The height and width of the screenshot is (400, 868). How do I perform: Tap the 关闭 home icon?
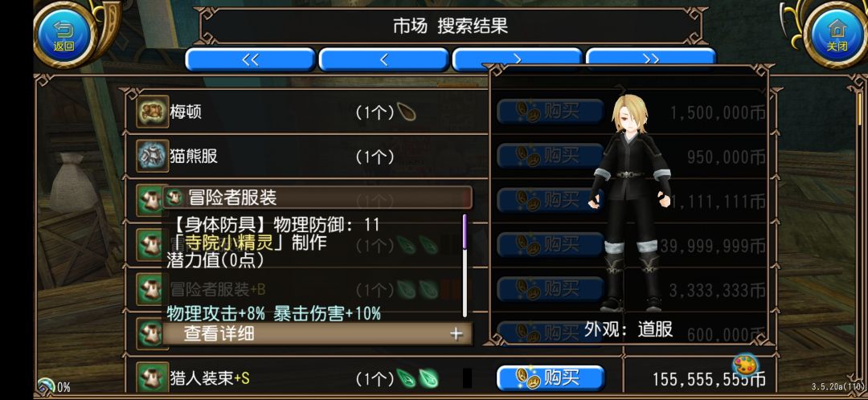pos(837,35)
